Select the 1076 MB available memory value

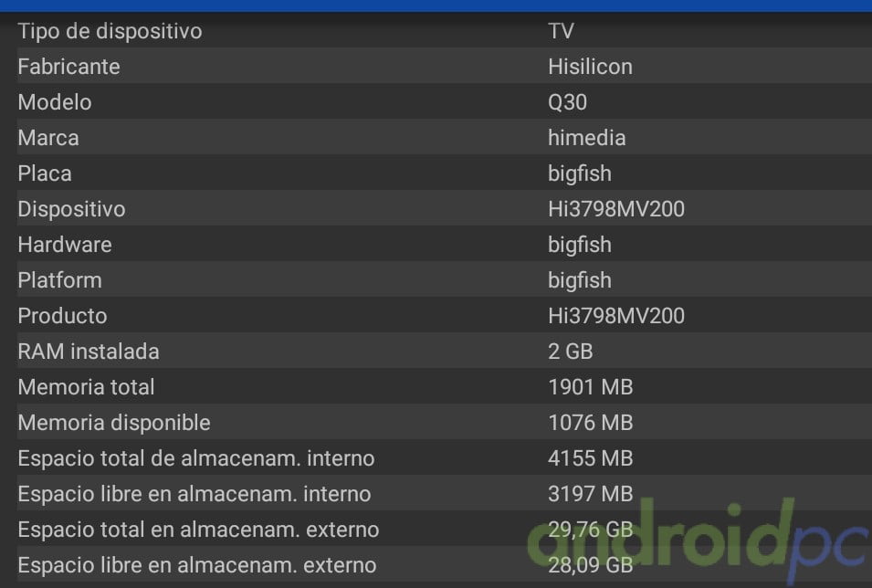[590, 423]
